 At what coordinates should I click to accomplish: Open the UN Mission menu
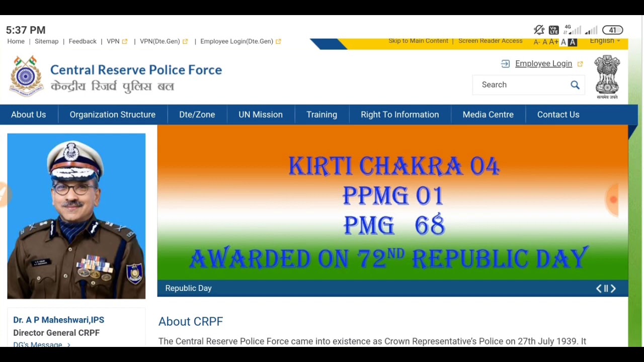click(261, 115)
